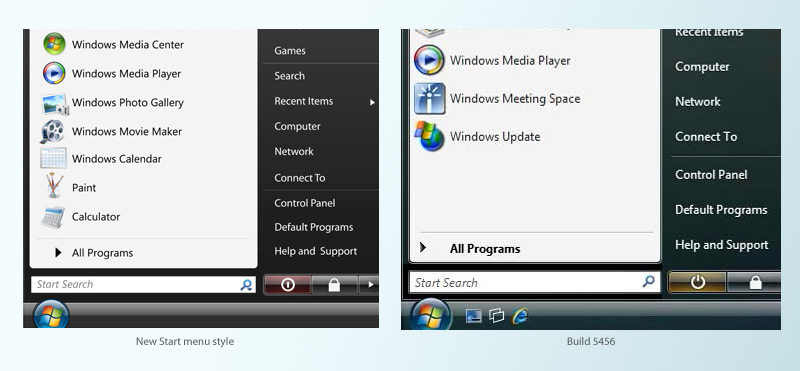The height and width of the screenshot is (371, 800).
Task: Click lock button in left Start menu
Action: 334,285
